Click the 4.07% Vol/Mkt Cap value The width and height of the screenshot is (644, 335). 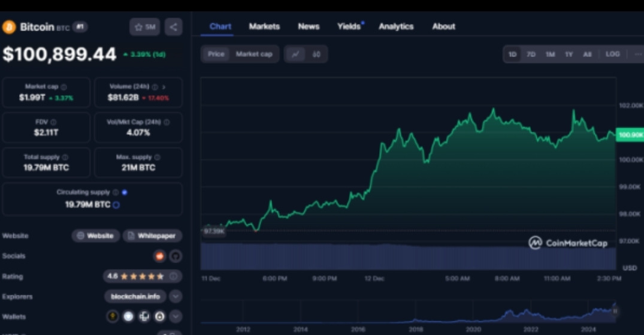point(138,132)
